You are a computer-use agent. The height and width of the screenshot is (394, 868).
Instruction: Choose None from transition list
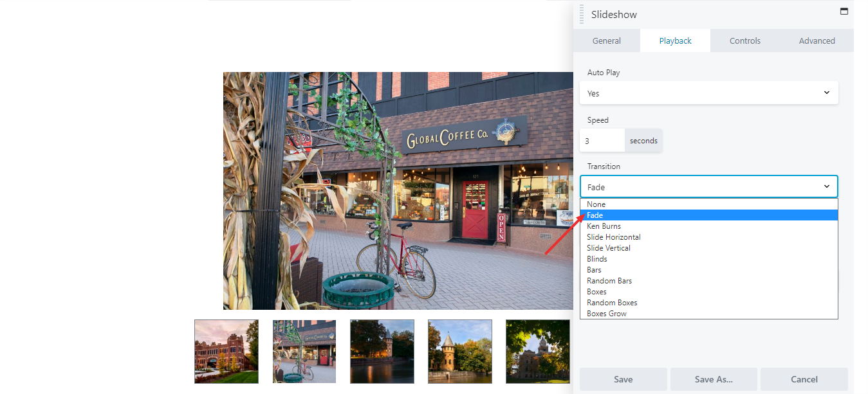coord(709,204)
